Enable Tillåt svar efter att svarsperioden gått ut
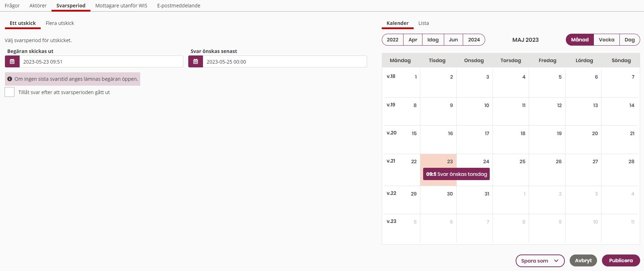Screen dimensions: 644x271 pyautogui.click(x=9, y=92)
